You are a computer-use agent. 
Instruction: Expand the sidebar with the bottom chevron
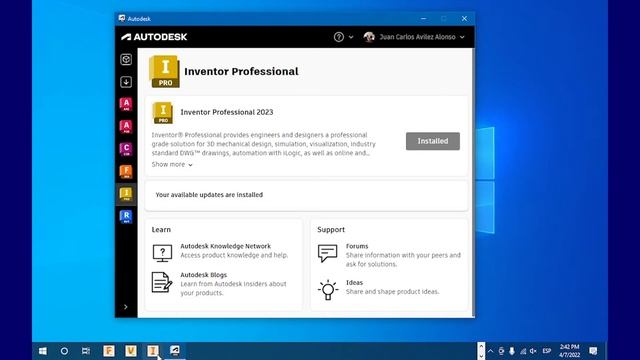coord(126,307)
